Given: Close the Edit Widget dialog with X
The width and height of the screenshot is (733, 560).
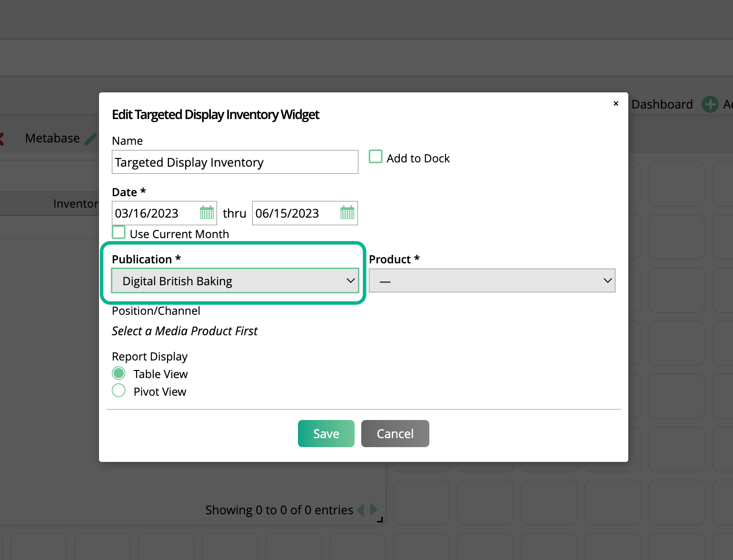Looking at the screenshot, I should (x=616, y=103).
